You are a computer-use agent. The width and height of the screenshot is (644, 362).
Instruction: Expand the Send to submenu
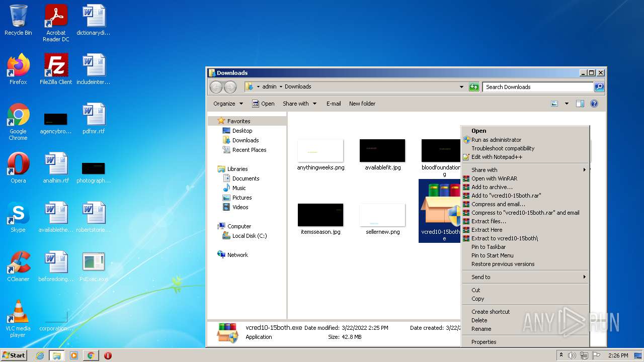coord(525,277)
